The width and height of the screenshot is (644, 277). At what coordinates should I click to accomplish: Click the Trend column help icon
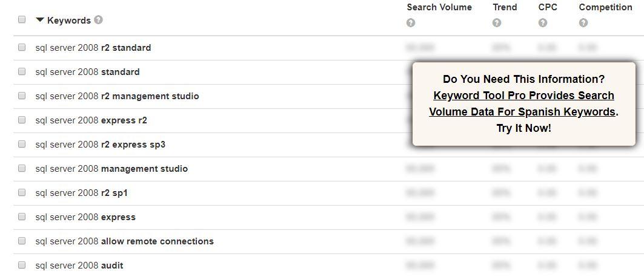pos(497,23)
